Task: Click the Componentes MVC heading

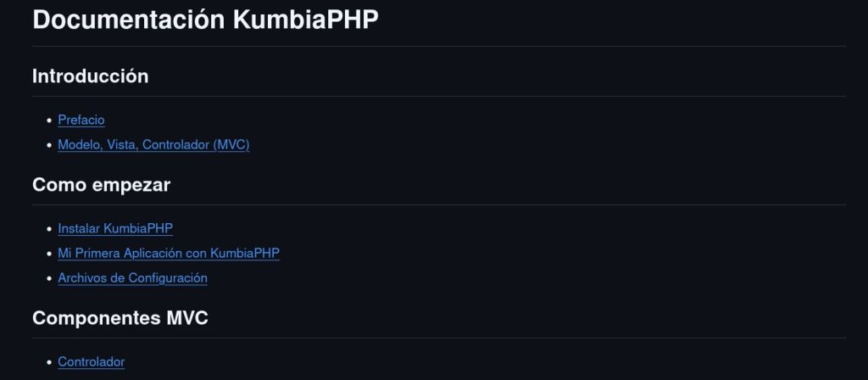Action: pos(120,318)
